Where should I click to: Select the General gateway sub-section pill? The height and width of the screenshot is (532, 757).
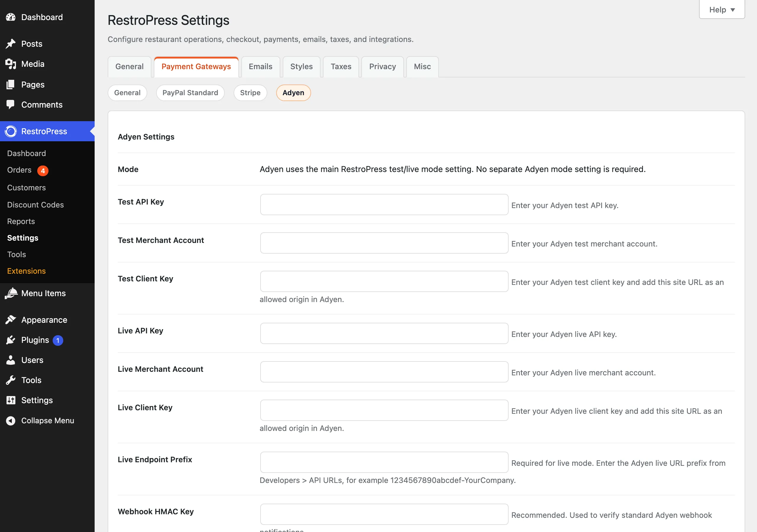tap(127, 93)
